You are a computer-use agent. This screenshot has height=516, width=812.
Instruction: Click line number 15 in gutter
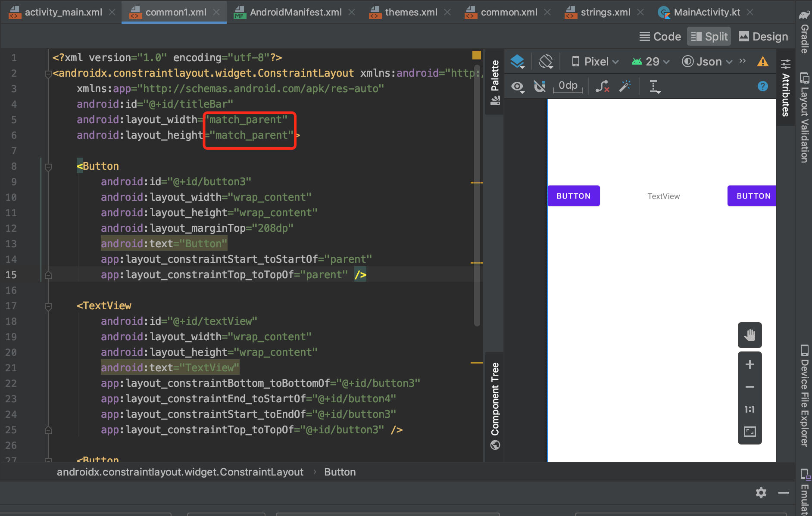(11, 275)
